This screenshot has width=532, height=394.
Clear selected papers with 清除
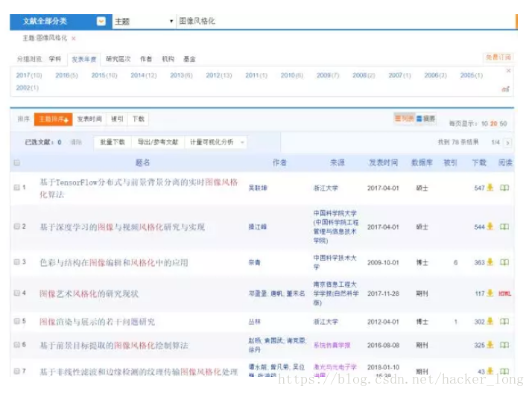point(76,142)
